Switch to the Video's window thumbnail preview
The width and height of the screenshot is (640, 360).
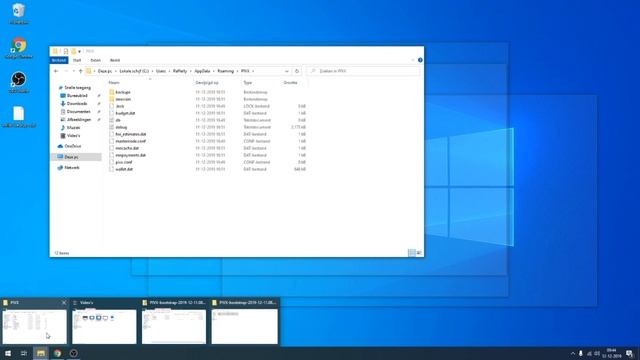pos(104,326)
